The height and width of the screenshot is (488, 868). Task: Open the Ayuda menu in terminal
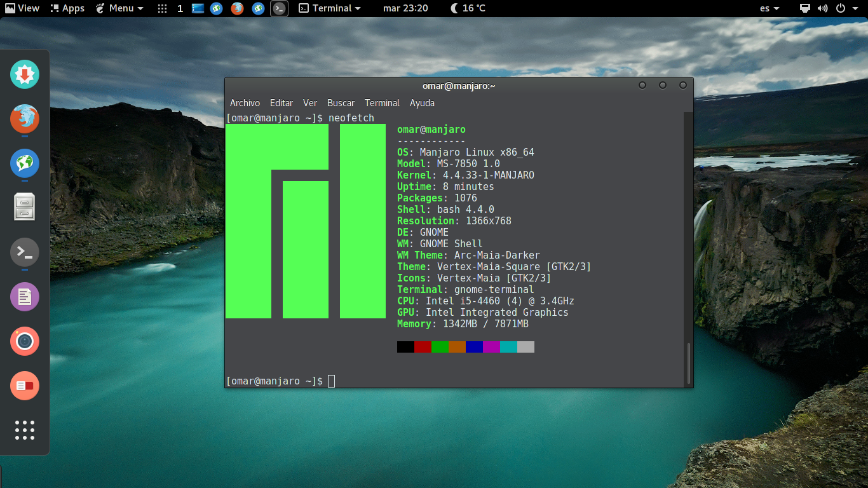click(422, 103)
